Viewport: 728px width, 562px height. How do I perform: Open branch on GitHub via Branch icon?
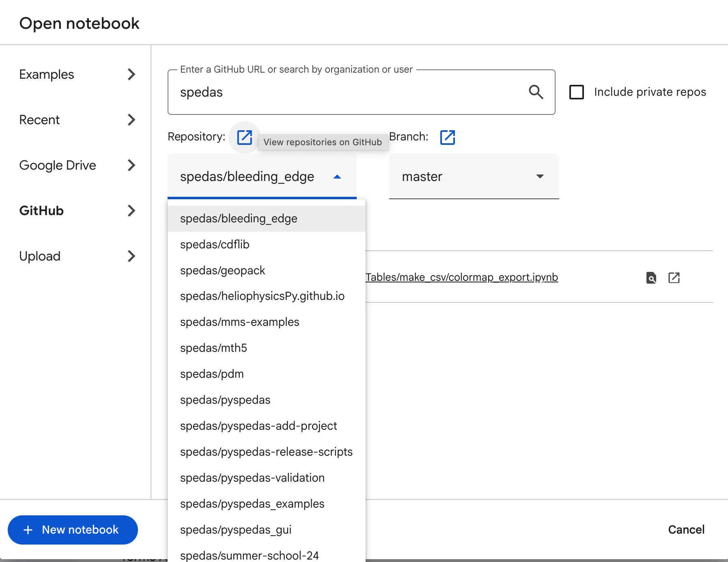coord(448,137)
